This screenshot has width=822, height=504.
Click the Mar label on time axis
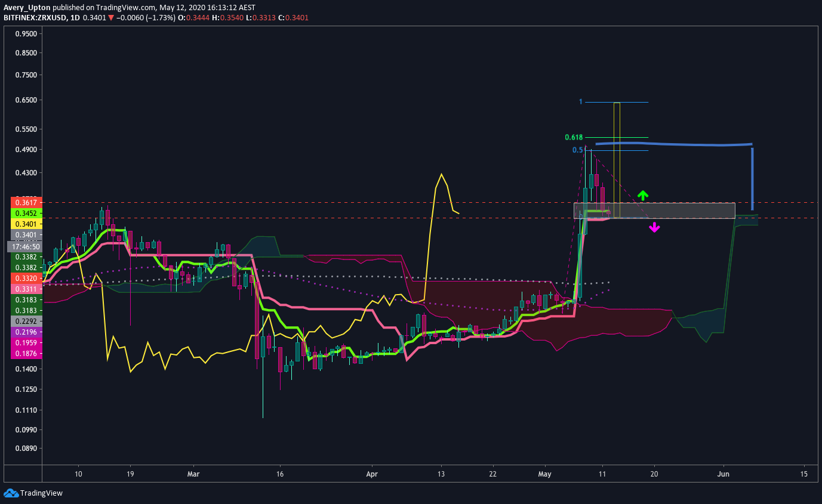tap(193, 474)
